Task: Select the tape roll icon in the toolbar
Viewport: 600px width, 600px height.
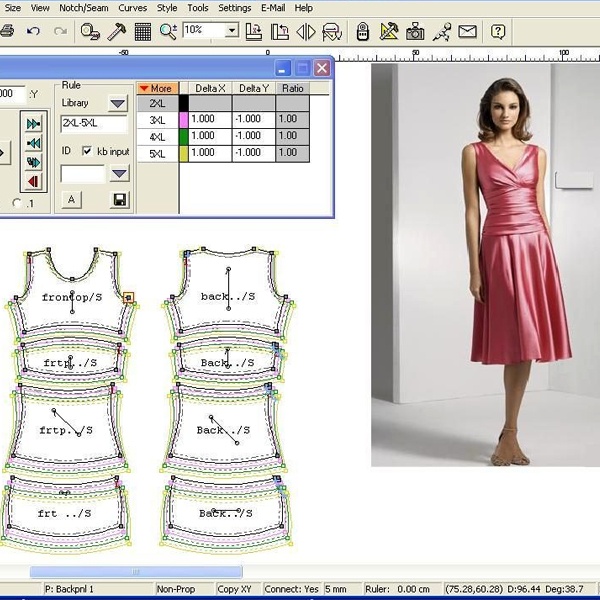Action: click(90, 31)
